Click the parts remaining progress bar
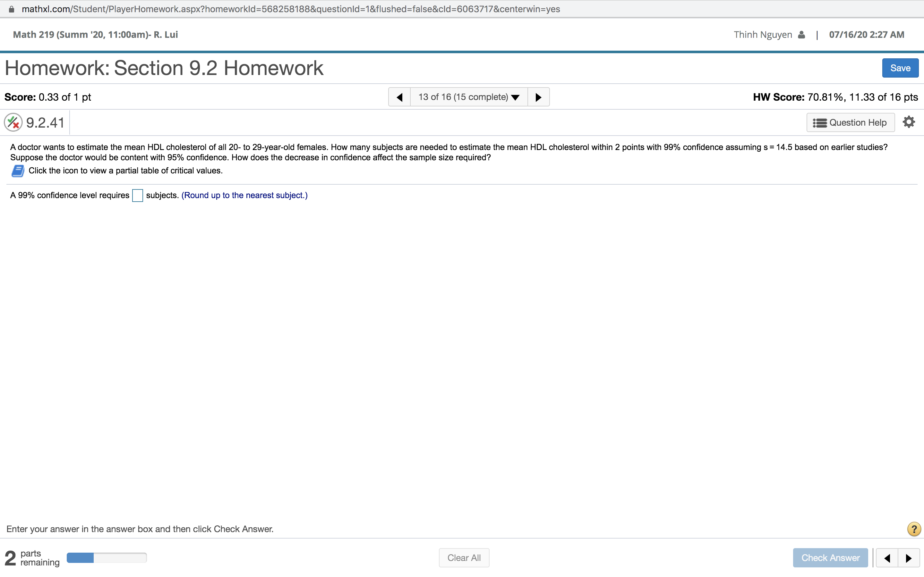Image resolution: width=924 pixels, height=577 pixels. pyautogui.click(x=107, y=557)
